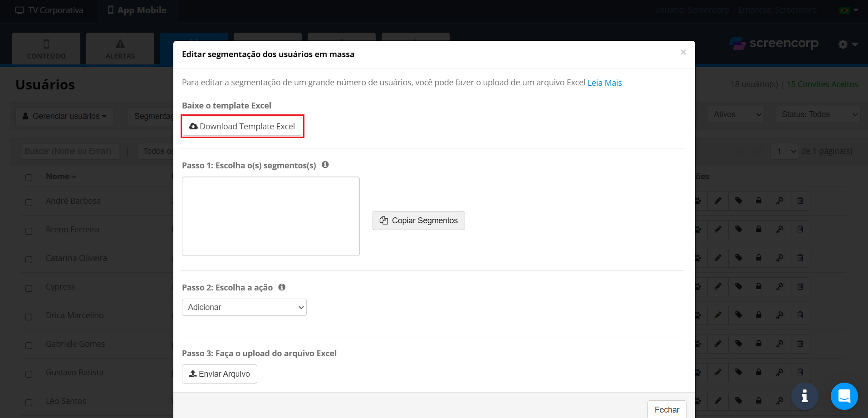Switch to the CONTEÚDO tab
868x418 pixels.
coord(46,49)
